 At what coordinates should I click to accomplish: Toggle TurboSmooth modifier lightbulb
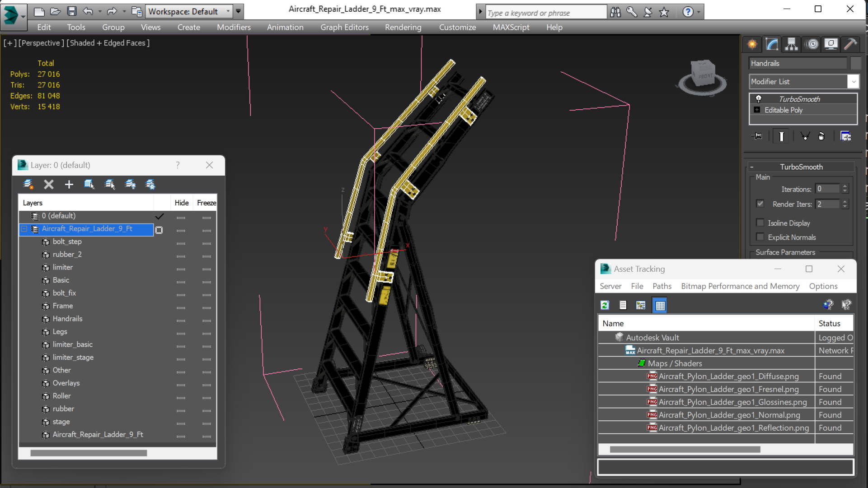tap(759, 99)
